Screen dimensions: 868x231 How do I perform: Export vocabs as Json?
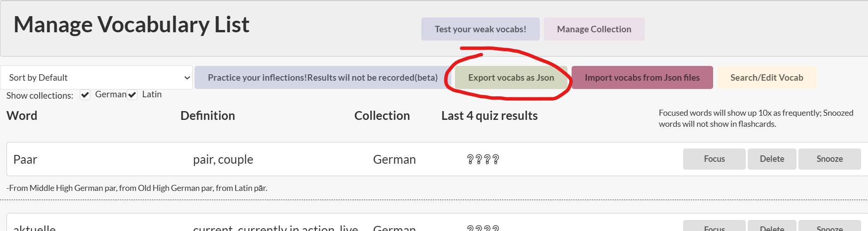coord(511,77)
